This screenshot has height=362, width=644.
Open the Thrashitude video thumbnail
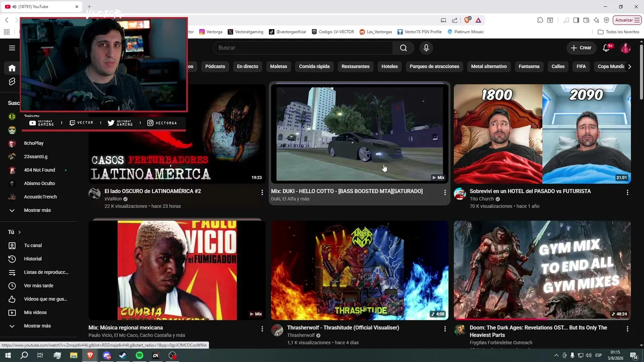click(x=360, y=270)
